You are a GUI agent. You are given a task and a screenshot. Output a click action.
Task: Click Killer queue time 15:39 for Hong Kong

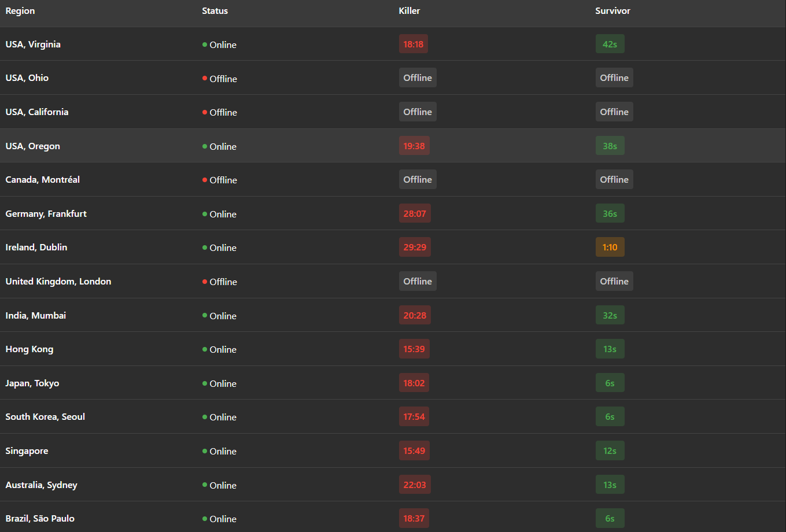(x=414, y=349)
